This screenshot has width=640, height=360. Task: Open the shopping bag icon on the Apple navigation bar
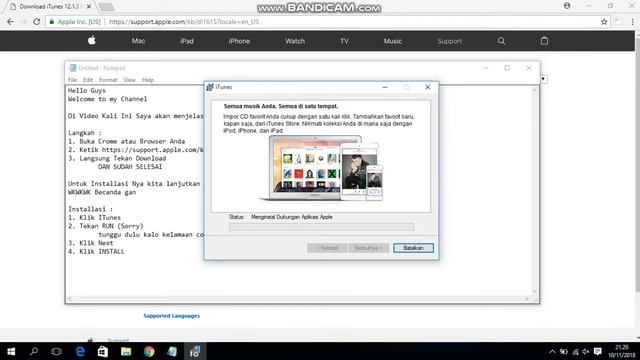click(x=544, y=40)
